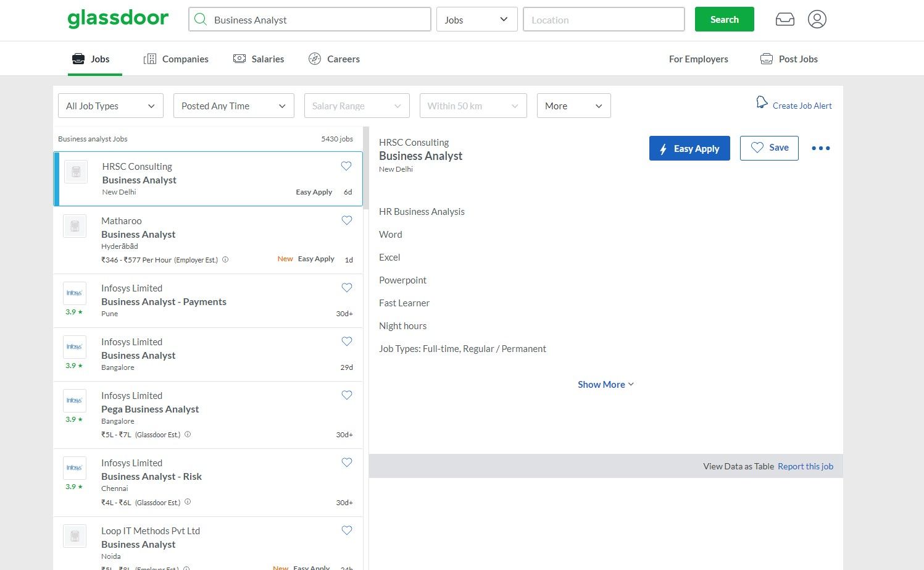Image resolution: width=924 pixels, height=570 pixels.
Task: Click Report this job link
Action: pyautogui.click(x=805, y=466)
